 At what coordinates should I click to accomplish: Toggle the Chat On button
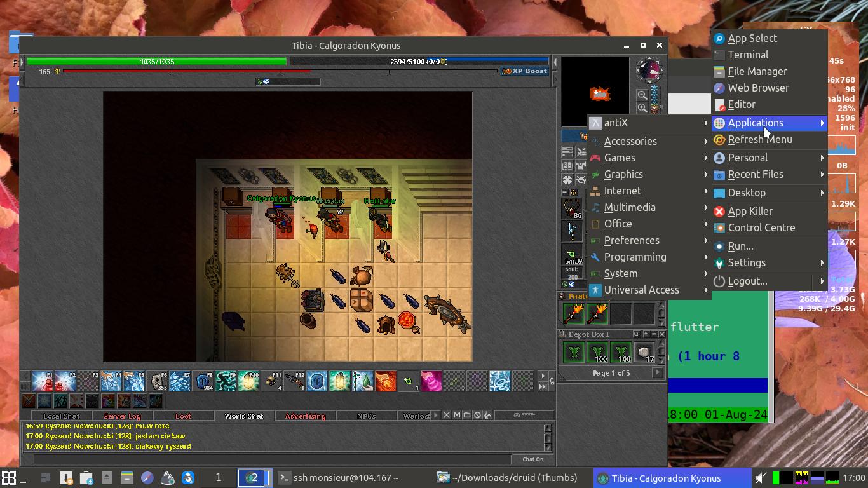click(x=532, y=459)
